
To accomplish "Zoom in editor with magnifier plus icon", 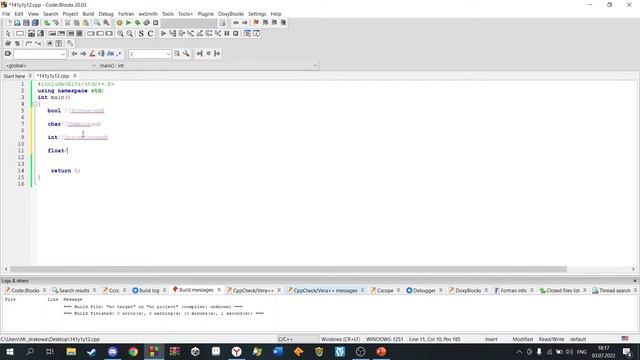I will pos(120,33).
